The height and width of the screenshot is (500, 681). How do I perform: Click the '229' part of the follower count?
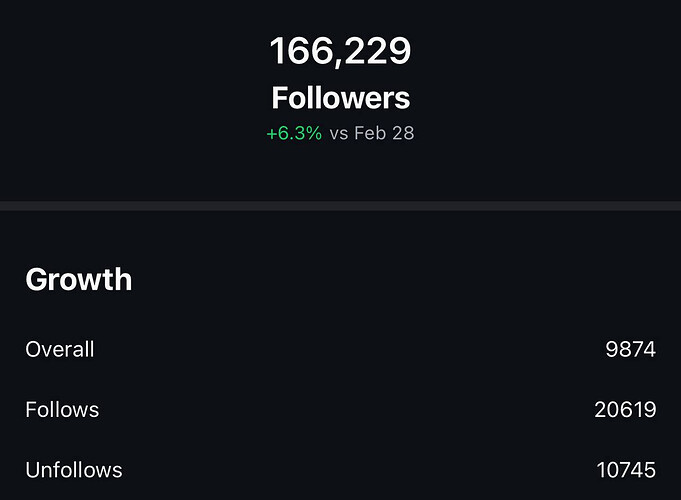click(378, 51)
